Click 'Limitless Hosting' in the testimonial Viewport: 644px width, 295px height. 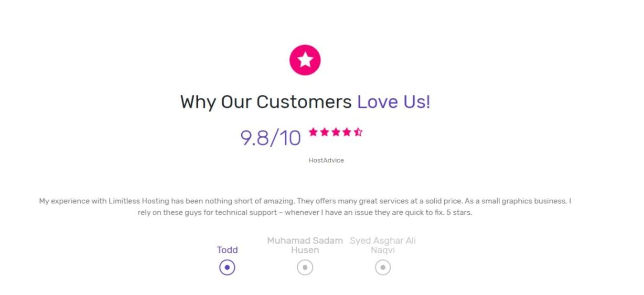(138, 201)
